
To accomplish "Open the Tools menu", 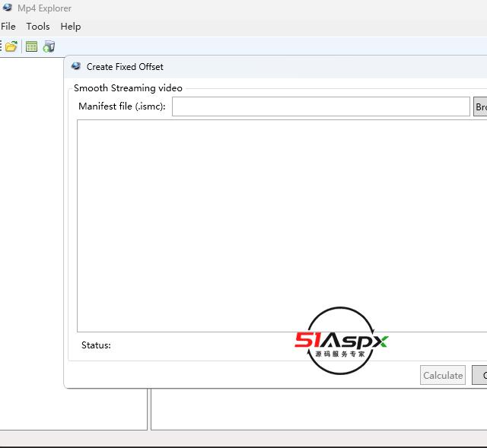I will pos(38,27).
